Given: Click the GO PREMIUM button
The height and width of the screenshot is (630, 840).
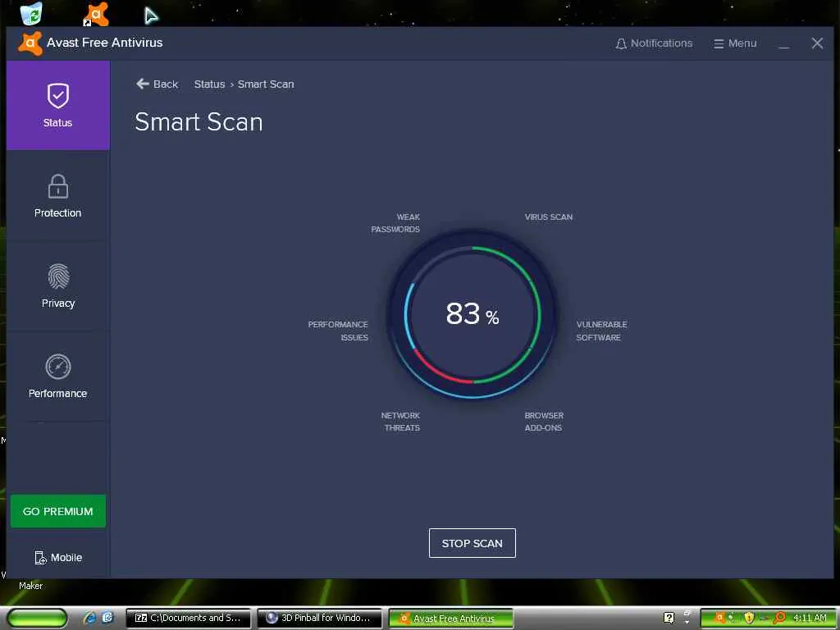Looking at the screenshot, I should [58, 511].
